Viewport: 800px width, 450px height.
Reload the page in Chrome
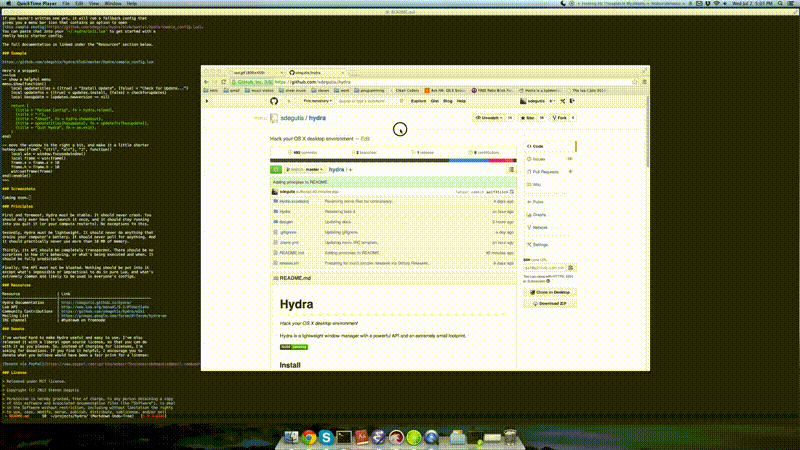pos(223,82)
